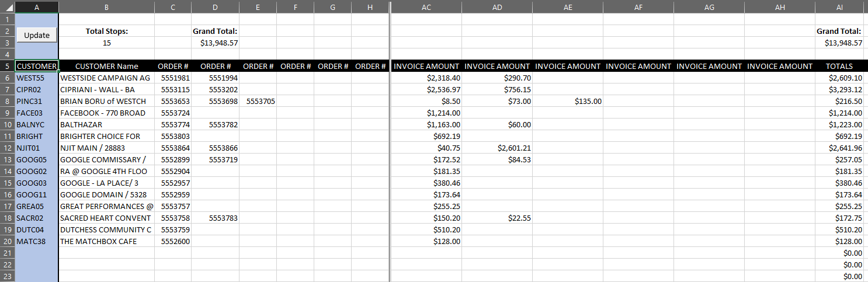Image resolution: width=868 pixels, height=282 pixels.
Task: Click BRIAN BORU of WESTCH cell
Action: pos(106,101)
